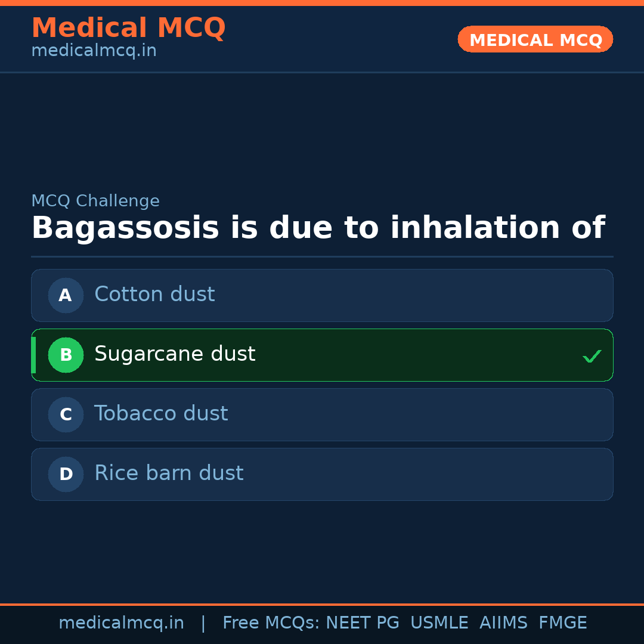Screen dimensions: 644x644
Task: Click the Medical MCQ logo heading
Action: click(128, 27)
